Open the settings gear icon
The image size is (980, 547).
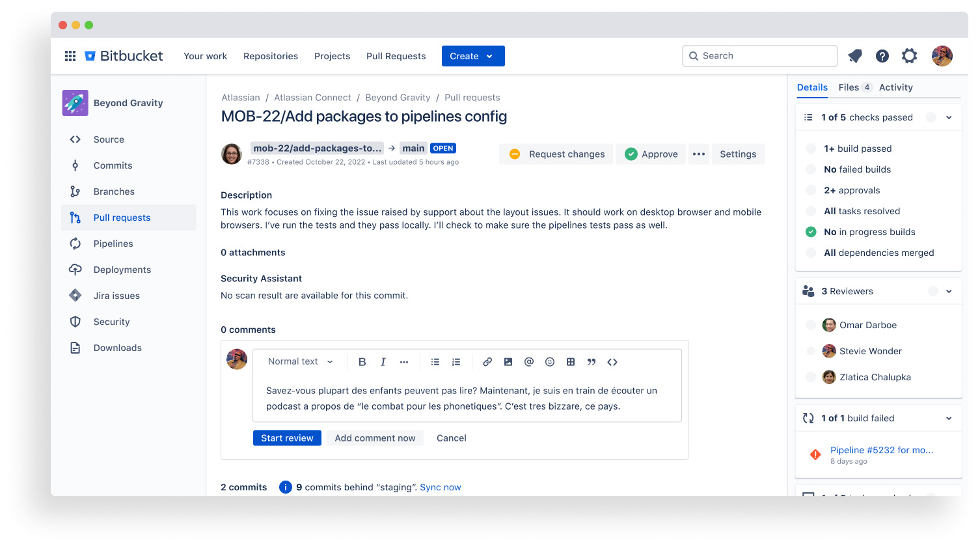tap(910, 56)
